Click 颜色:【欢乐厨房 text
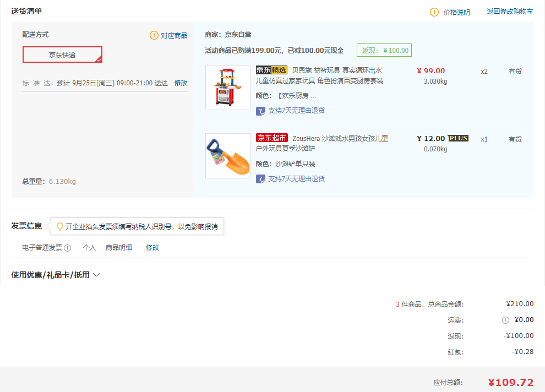This screenshot has width=545, height=392. point(286,96)
